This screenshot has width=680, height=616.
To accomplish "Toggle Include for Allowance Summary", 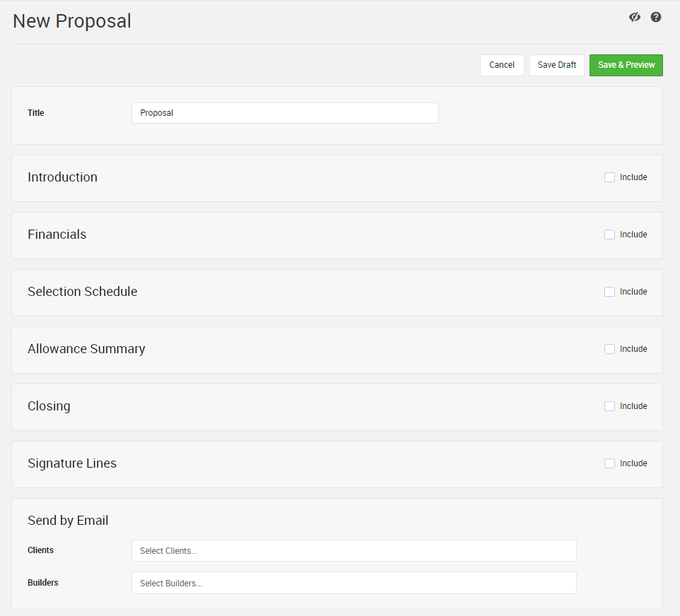I will click(609, 349).
